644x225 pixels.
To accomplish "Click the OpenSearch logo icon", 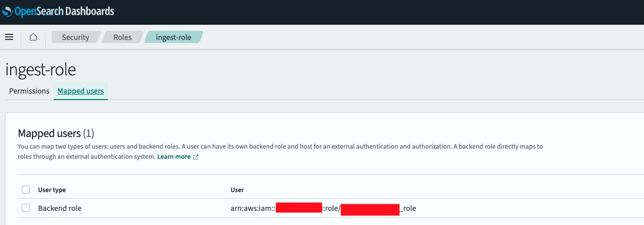I will point(7,11).
